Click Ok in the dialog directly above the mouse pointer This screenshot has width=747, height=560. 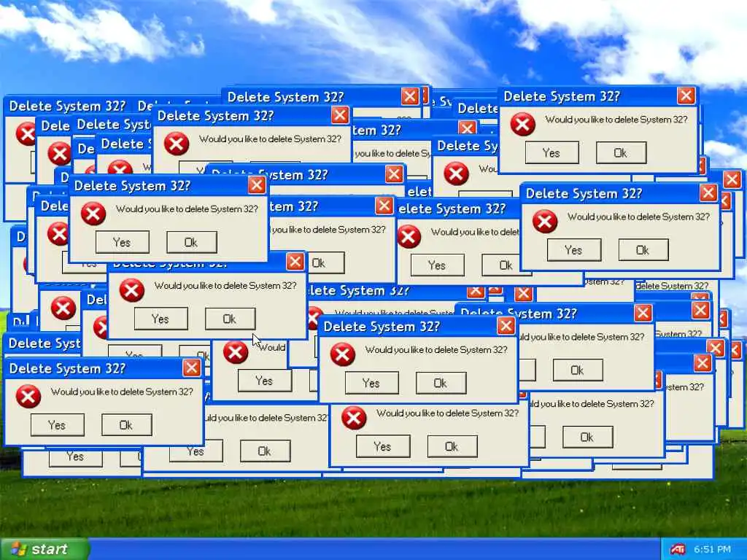230,319
